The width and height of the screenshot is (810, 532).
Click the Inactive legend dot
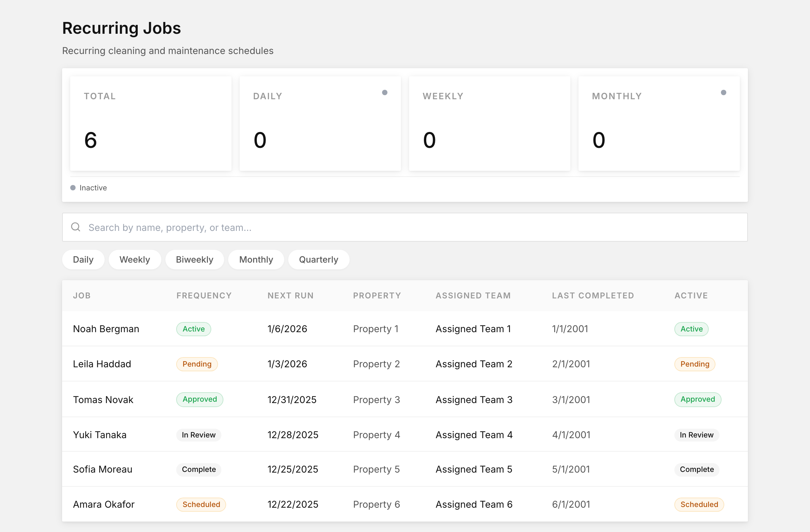[x=73, y=188]
